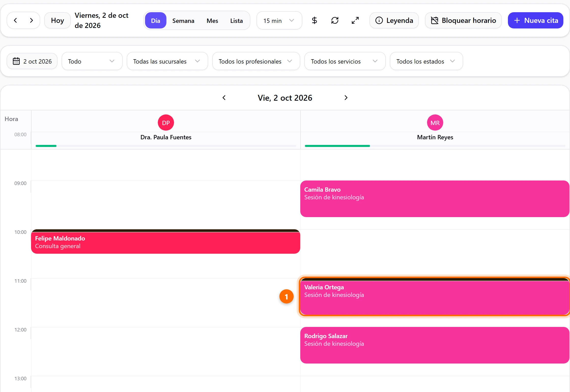Click the 13:00 time label

(20, 379)
